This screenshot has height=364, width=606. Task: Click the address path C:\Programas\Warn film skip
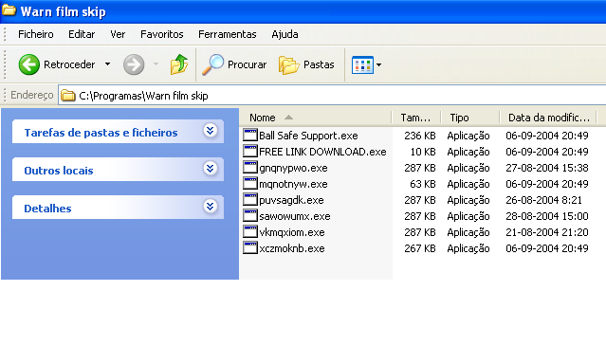click(x=143, y=96)
